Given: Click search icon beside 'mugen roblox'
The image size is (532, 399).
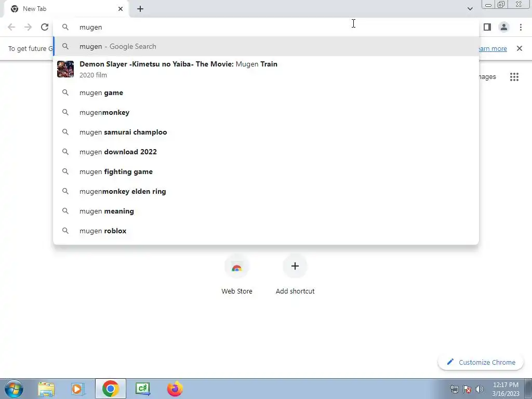Looking at the screenshot, I should pyautogui.click(x=65, y=231).
